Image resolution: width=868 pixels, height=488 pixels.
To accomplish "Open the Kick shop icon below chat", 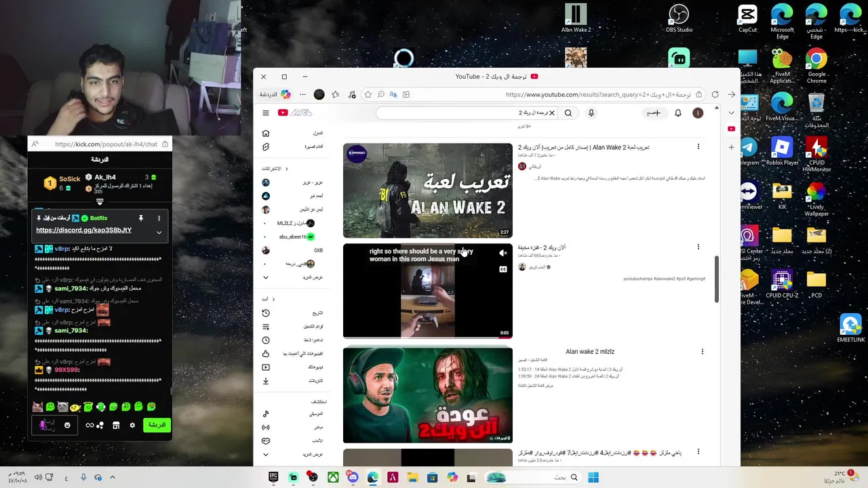I will coord(116,426).
